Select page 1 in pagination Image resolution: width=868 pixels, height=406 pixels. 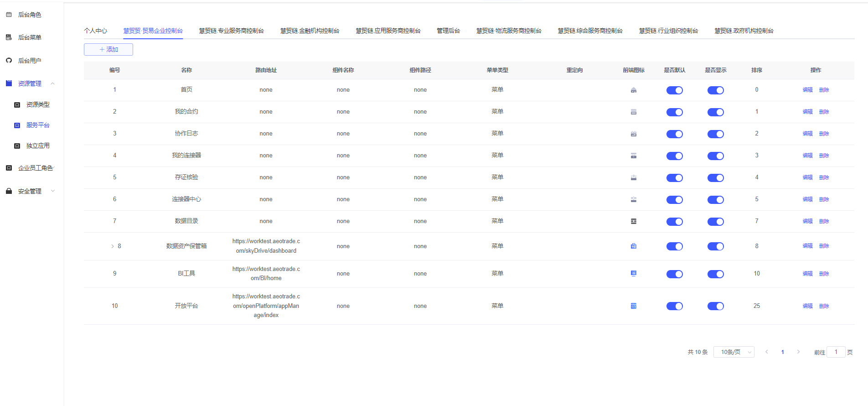(782, 352)
